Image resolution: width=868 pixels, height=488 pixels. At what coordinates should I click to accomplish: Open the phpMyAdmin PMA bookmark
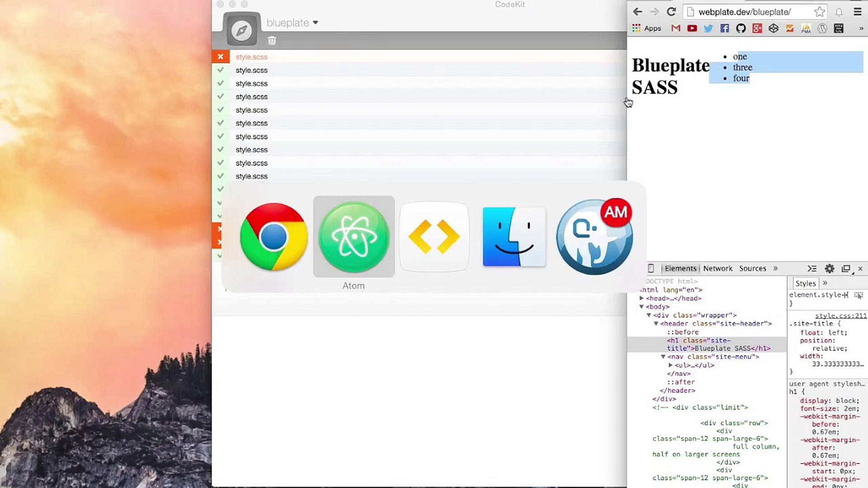tap(806, 28)
